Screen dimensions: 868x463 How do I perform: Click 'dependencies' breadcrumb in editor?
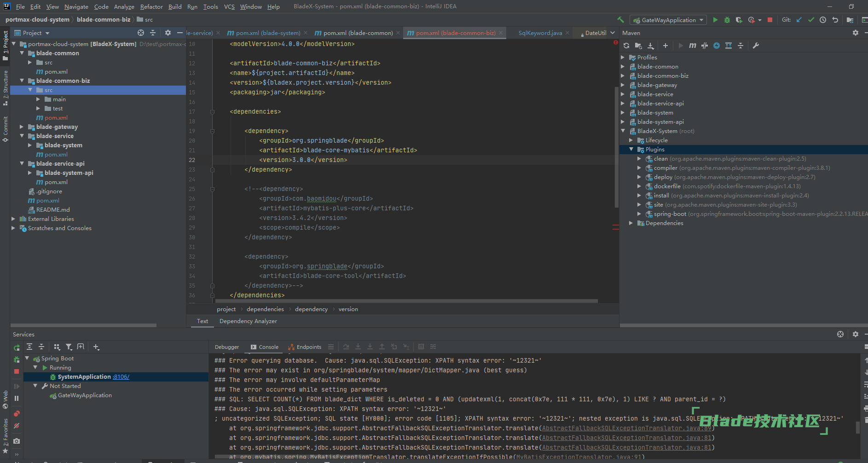coord(265,309)
